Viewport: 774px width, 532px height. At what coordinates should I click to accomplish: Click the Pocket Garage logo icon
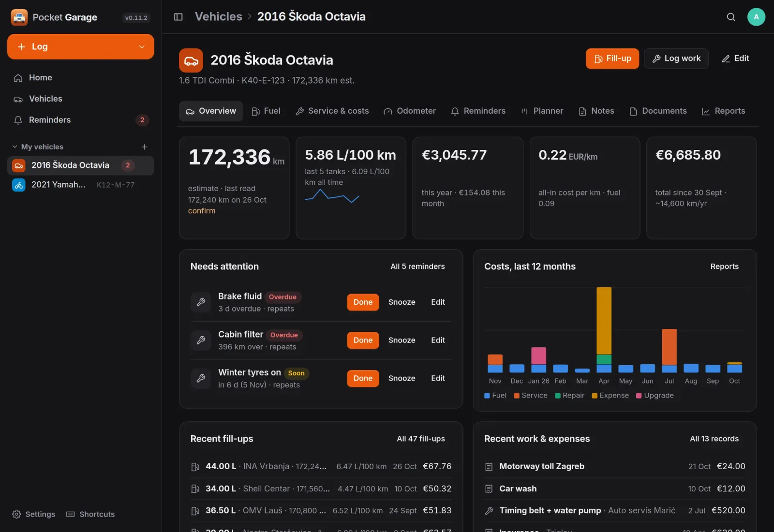click(x=19, y=17)
